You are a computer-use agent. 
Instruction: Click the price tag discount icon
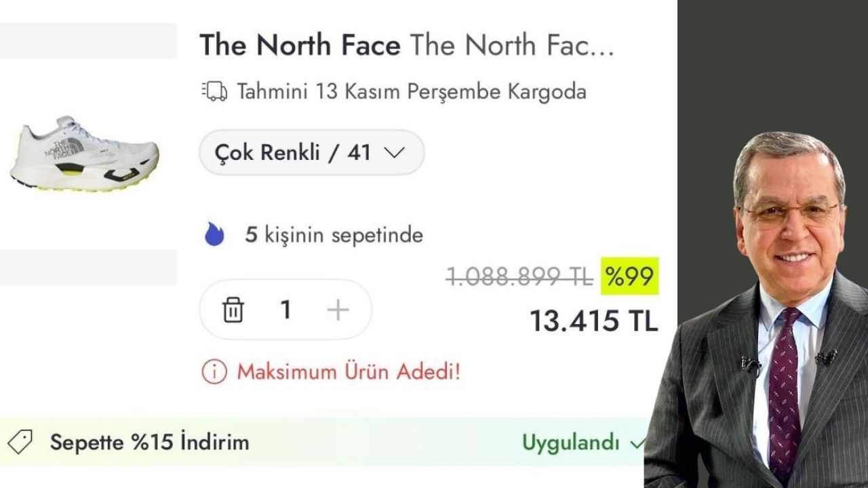20,443
